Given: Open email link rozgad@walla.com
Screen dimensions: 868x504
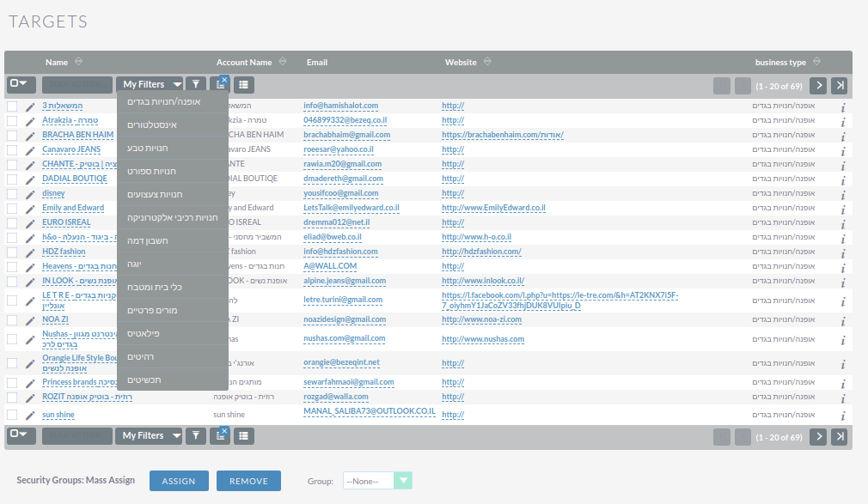Looking at the screenshot, I should click(x=335, y=397).
